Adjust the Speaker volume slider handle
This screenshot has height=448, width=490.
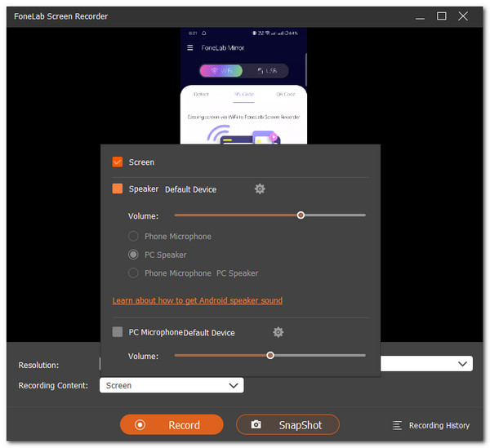[x=301, y=215]
